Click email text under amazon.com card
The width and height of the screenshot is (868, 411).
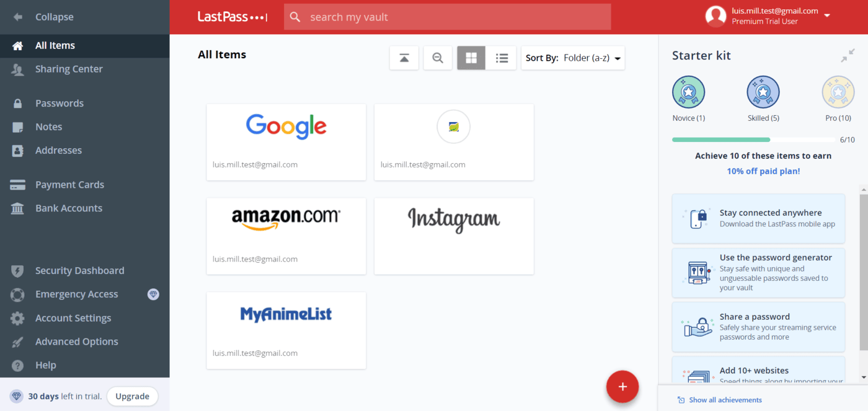coord(255,259)
